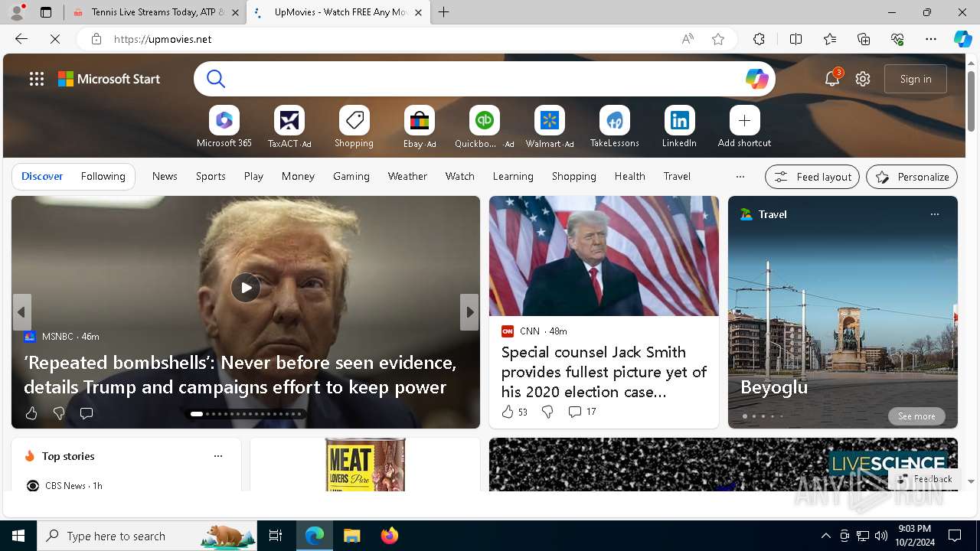
Task: Open comments on the MSNBC story
Action: point(87,413)
